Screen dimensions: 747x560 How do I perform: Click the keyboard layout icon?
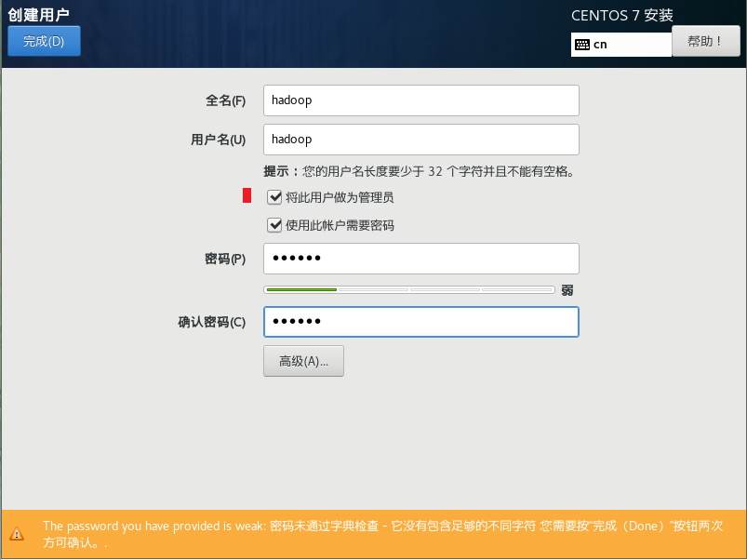(582, 45)
